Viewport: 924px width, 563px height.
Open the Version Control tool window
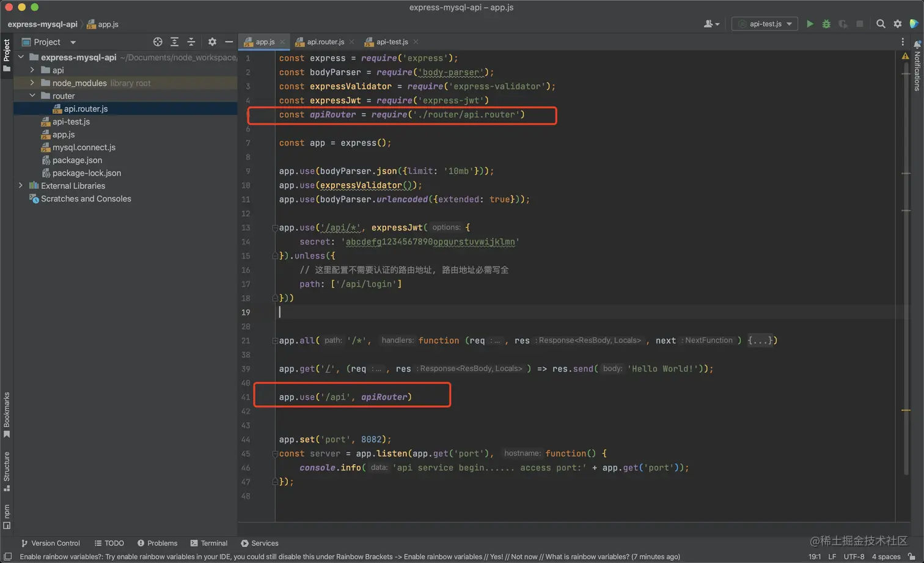pos(51,543)
